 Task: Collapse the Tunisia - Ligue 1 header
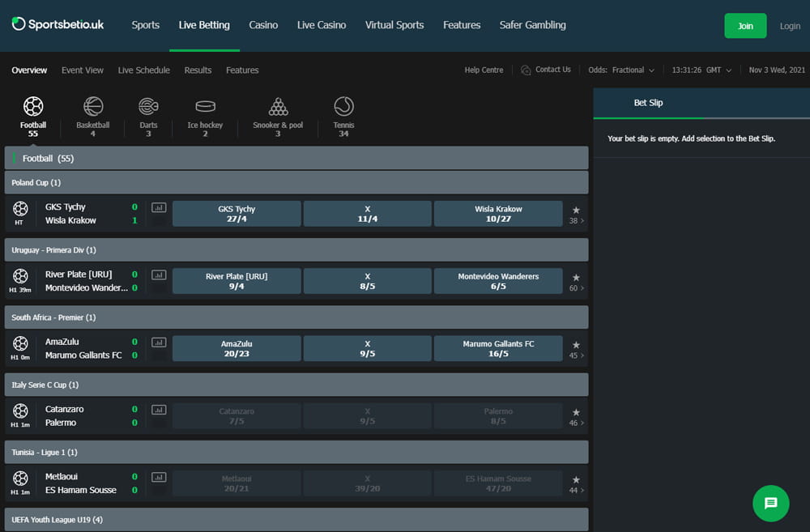[296, 452]
